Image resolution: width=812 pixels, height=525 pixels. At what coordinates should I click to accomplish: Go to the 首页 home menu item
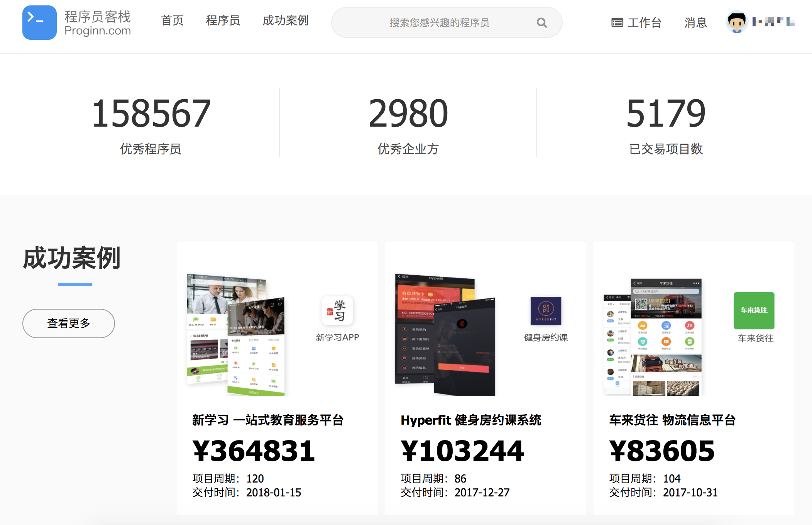point(172,20)
